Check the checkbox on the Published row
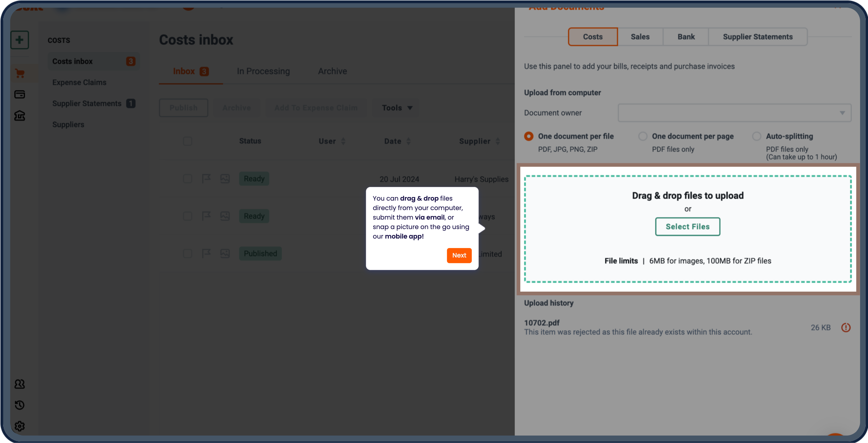The height and width of the screenshot is (443, 868). click(x=187, y=253)
